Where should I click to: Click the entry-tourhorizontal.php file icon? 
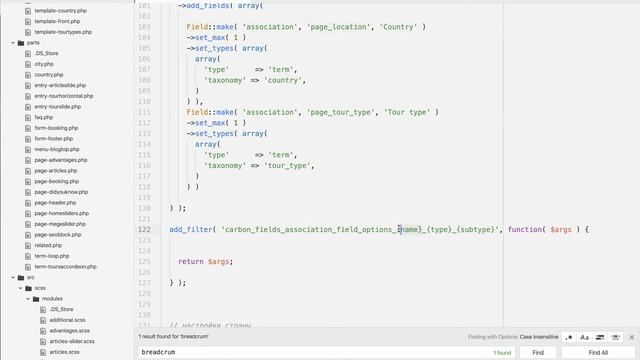click(x=28, y=96)
